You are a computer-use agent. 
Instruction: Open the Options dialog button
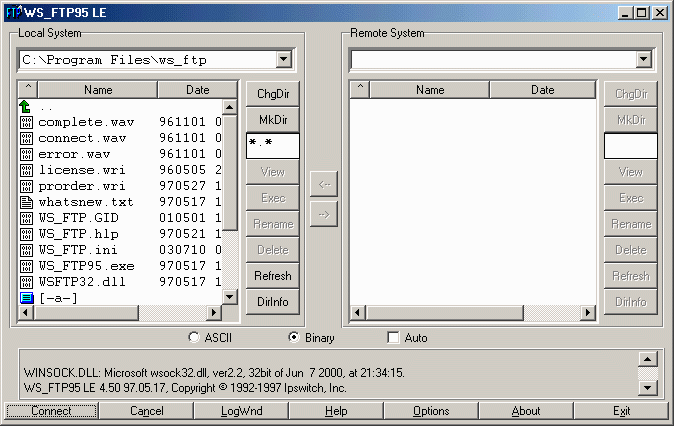pos(431,411)
